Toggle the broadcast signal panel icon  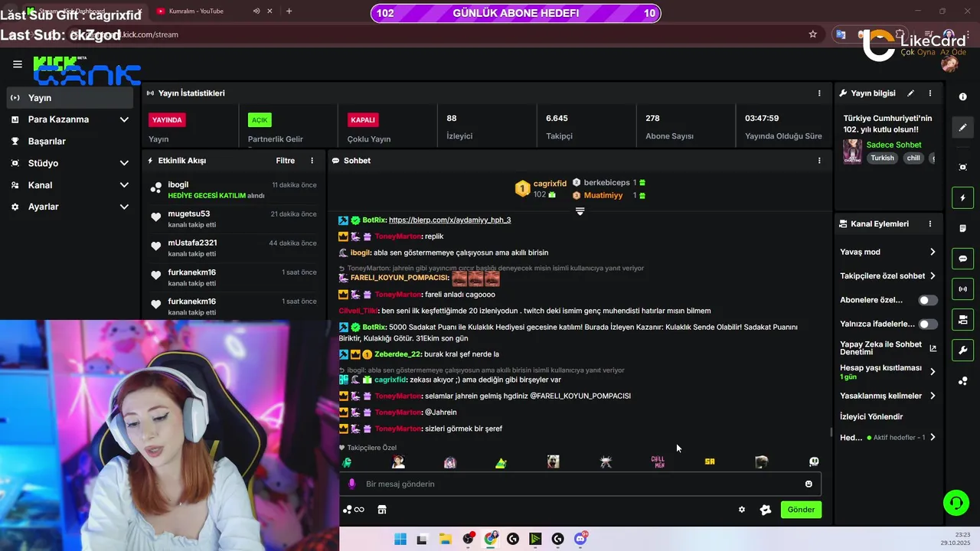(963, 289)
